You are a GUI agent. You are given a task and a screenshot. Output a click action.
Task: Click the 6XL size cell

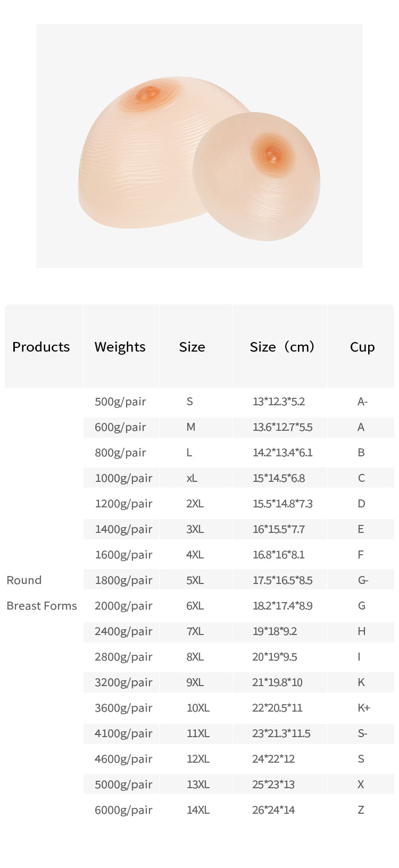[195, 606]
